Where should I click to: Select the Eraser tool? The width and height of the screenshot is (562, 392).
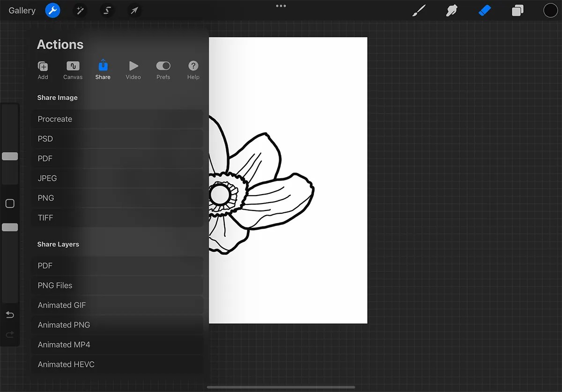[485, 10]
